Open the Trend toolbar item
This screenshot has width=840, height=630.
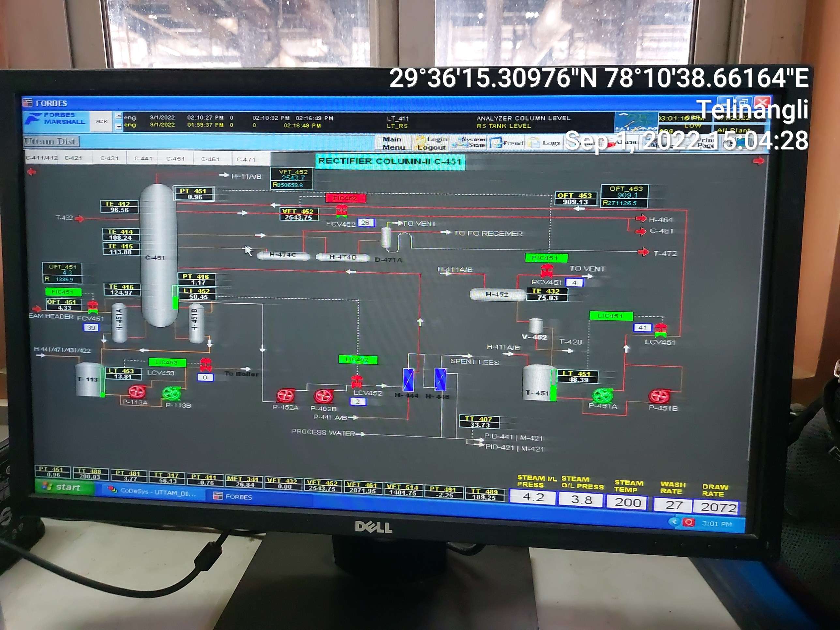click(x=508, y=143)
